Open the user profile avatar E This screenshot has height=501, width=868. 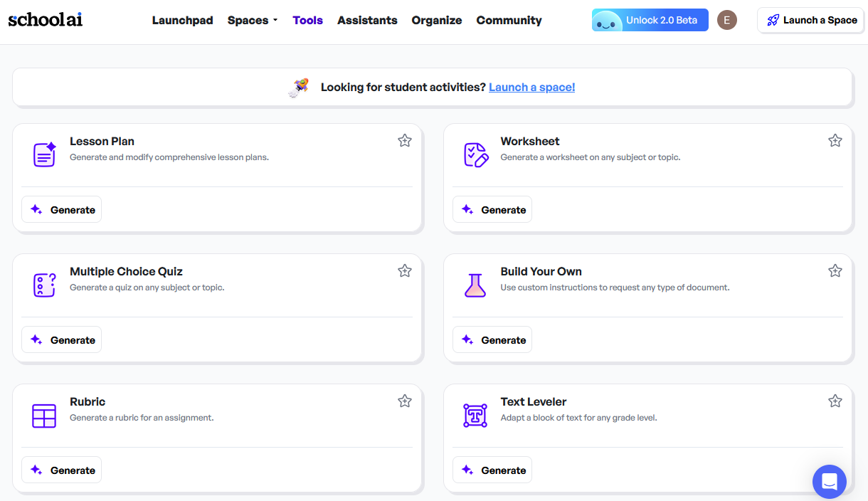tap(726, 20)
